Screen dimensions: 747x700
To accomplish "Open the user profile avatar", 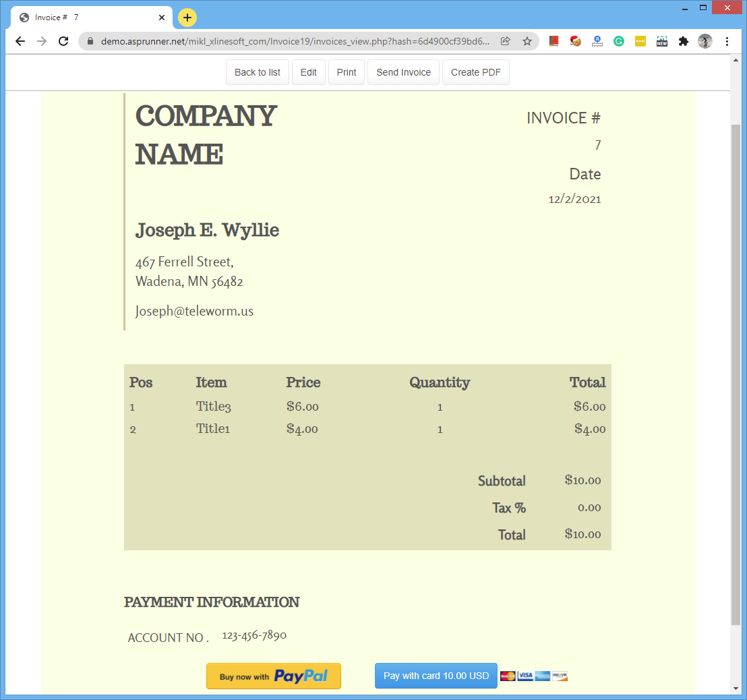I will point(705,41).
